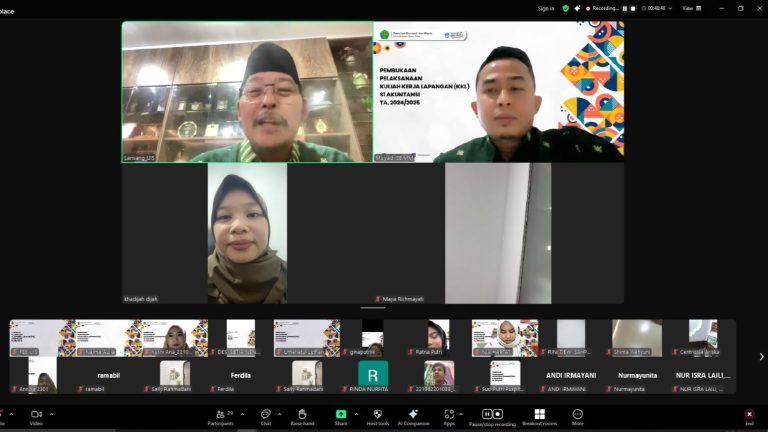768x432 pixels.
Task: Click the gallery divider handle below the main videos
Action: [x=373, y=308]
